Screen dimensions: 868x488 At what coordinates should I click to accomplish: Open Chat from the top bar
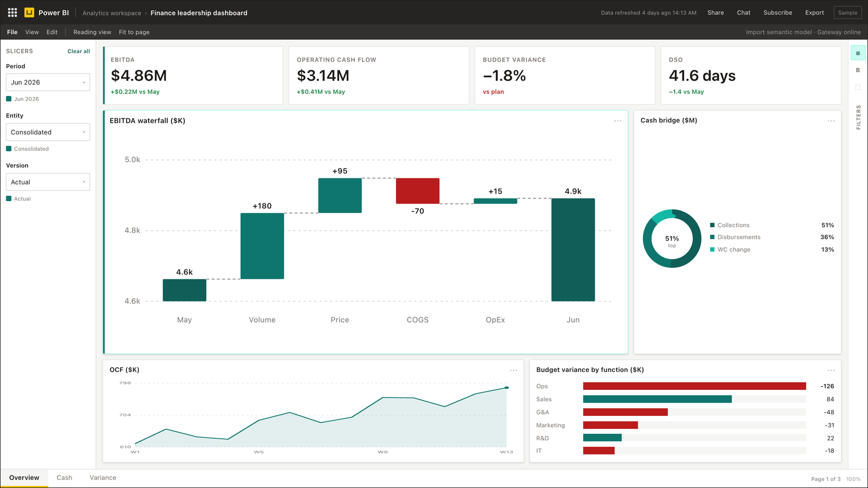[744, 12]
